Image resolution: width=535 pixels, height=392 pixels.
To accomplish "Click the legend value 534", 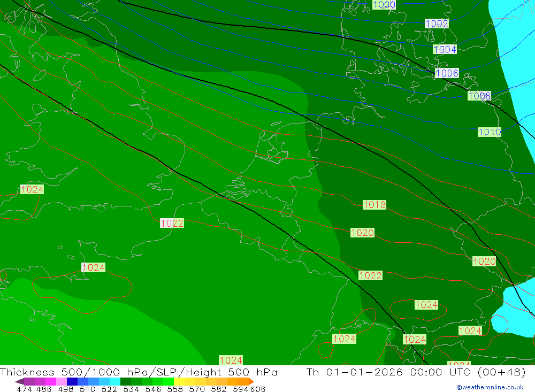I will point(132,389).
